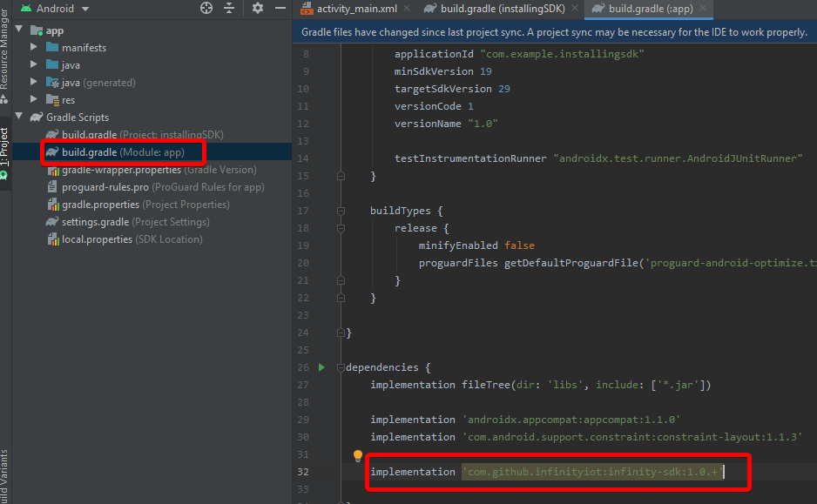This screenshot has width=817, height=504.
Task: Open the Resource Manager side tab
Action: (4, 48)
